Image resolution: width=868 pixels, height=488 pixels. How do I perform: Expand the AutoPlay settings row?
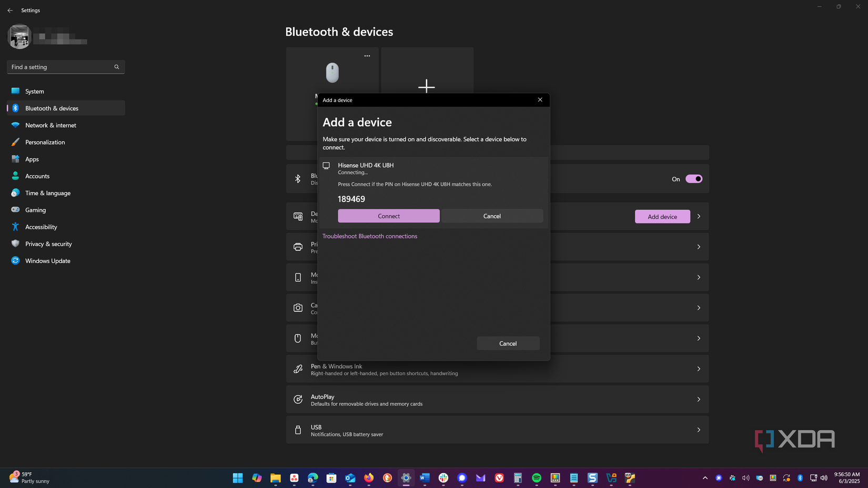tap(699, 399)
